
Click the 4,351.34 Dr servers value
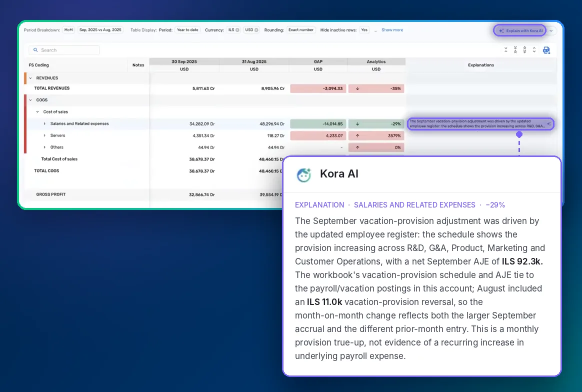[204, 136]
